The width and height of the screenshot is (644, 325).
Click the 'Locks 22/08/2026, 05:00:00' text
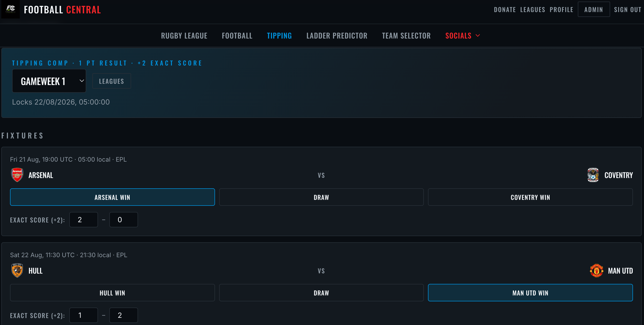pos(61,102)
